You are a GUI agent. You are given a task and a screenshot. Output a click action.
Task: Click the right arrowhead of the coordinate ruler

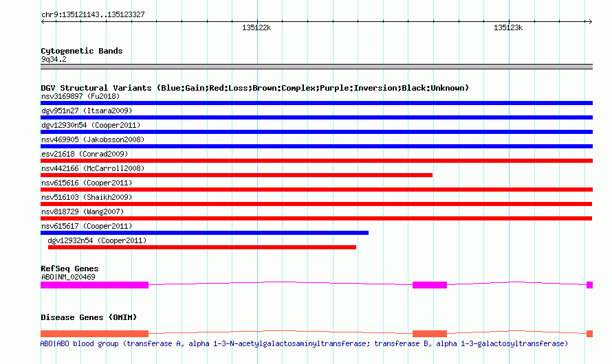click(590, 21)
